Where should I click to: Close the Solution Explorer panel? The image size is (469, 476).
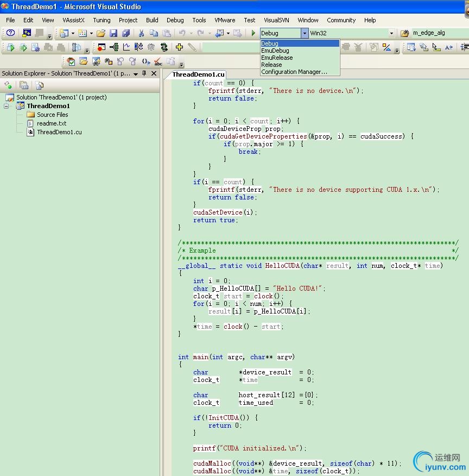[154, 73]
